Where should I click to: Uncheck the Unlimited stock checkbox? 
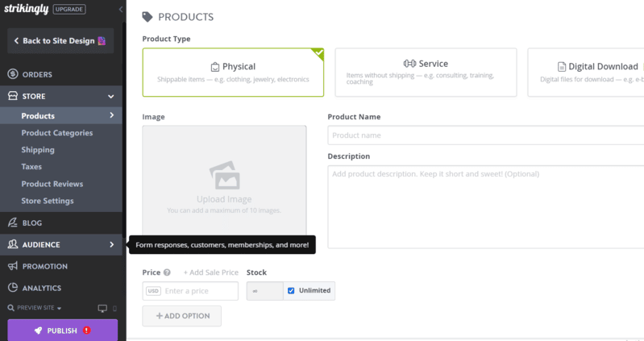[291, 290]
